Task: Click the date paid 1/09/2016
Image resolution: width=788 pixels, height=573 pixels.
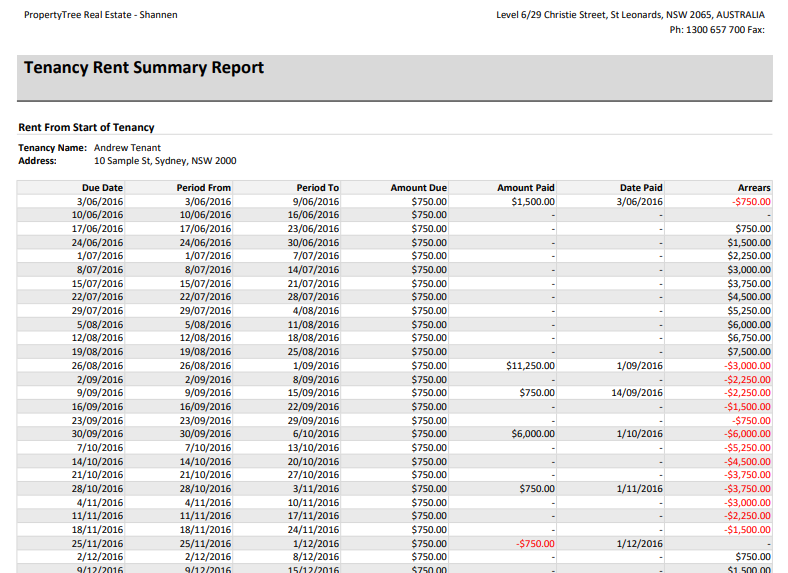Action: click(x=640, y=365)
